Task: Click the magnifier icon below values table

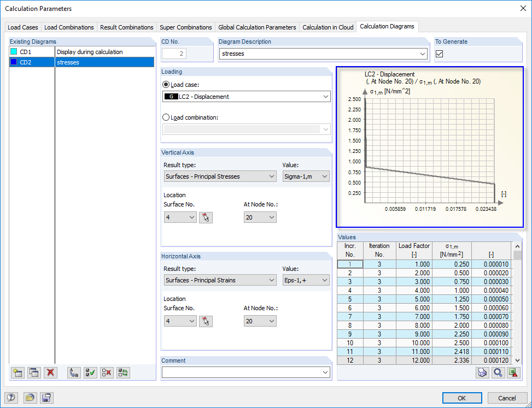Action: (497, 372)
